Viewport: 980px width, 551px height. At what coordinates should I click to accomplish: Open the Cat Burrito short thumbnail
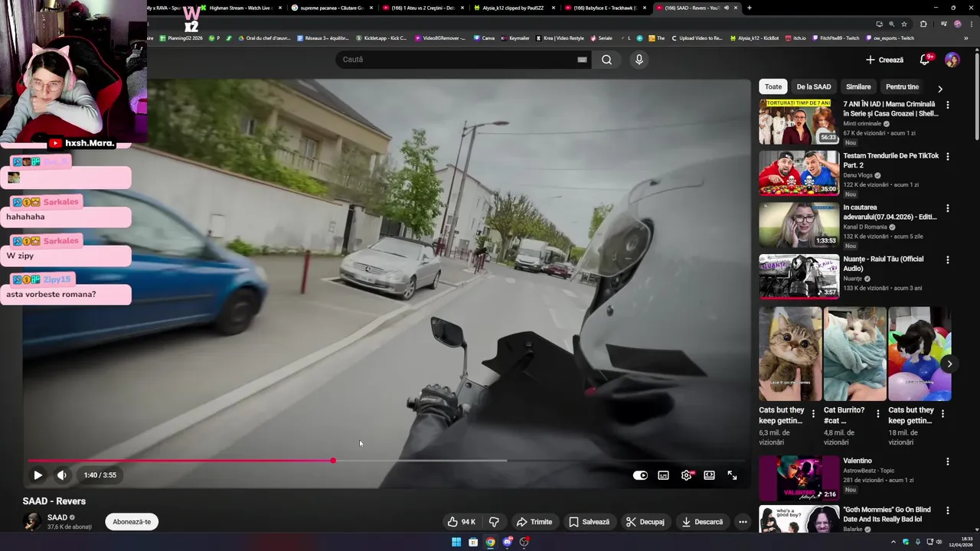click(855, 354)
